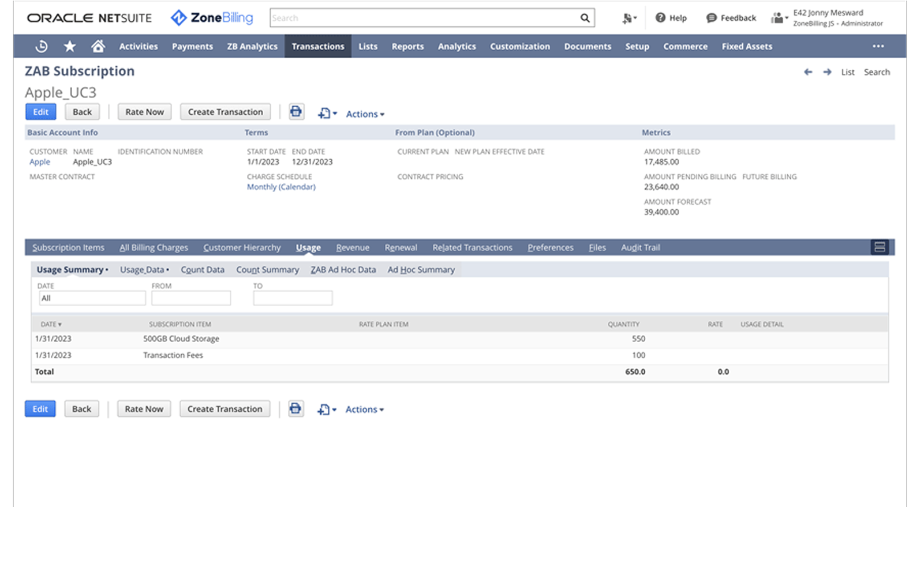Viewport: 924px width, 583px height.
Task: Click the From date input field
Action: pyautogui.click(x=191, y=298)
